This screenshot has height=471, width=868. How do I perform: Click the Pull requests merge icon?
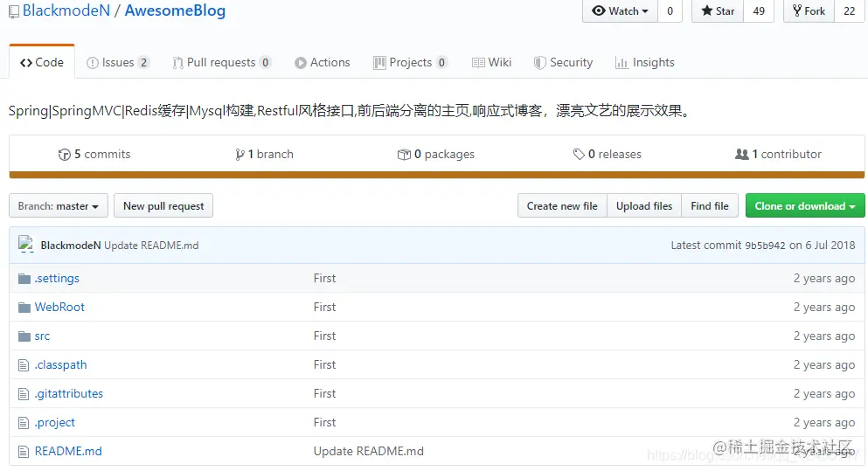(x=177, y=63)
